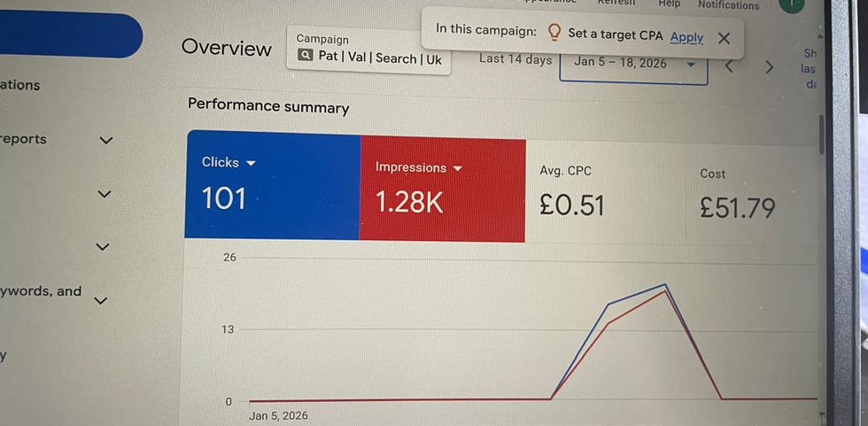
Task: Click the blue button in the sidebar
Action: pyautogui.click(x=71, y=36)
